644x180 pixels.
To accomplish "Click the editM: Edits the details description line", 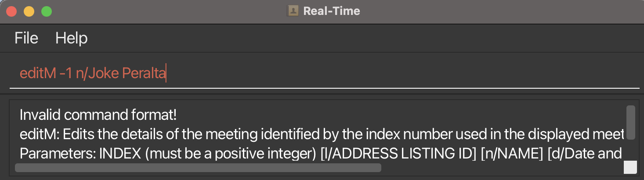I will [322, 134].
